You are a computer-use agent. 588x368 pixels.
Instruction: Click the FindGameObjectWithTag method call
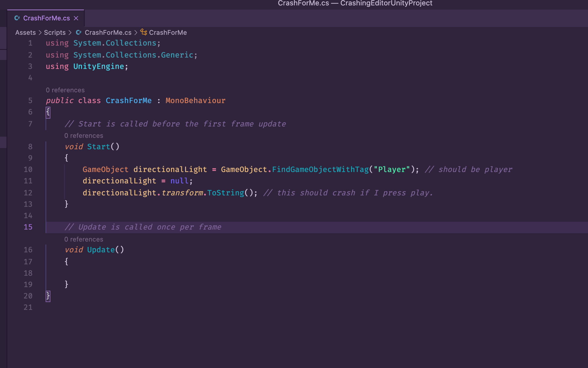320,170
